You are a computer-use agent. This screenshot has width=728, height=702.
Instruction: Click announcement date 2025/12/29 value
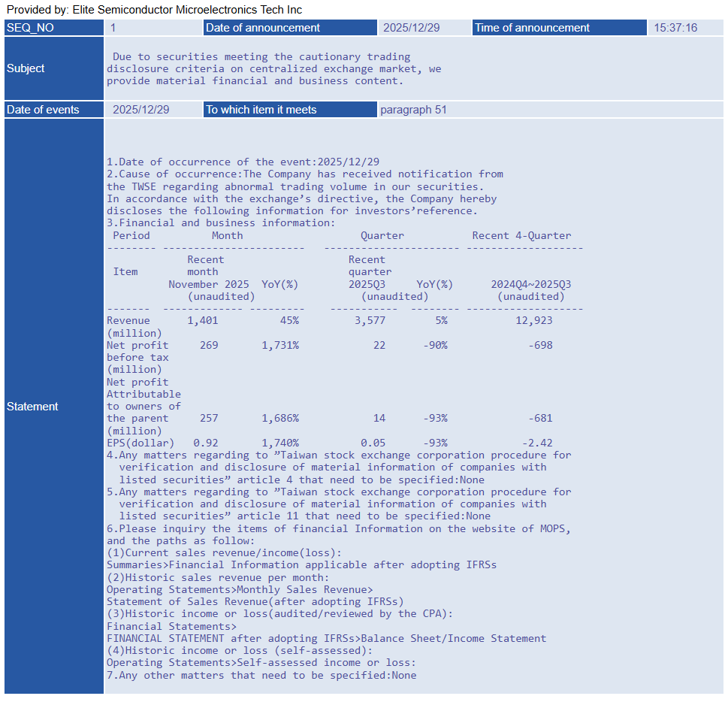(412, 28)
